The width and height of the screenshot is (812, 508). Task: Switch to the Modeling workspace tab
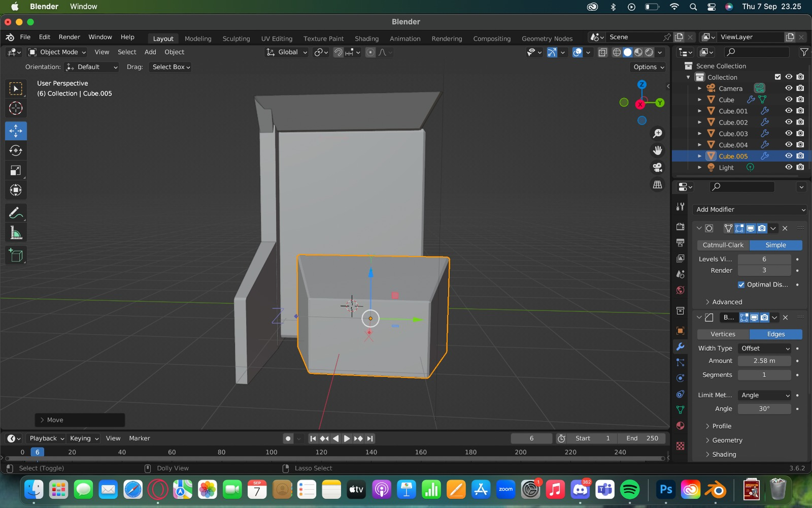198,39
